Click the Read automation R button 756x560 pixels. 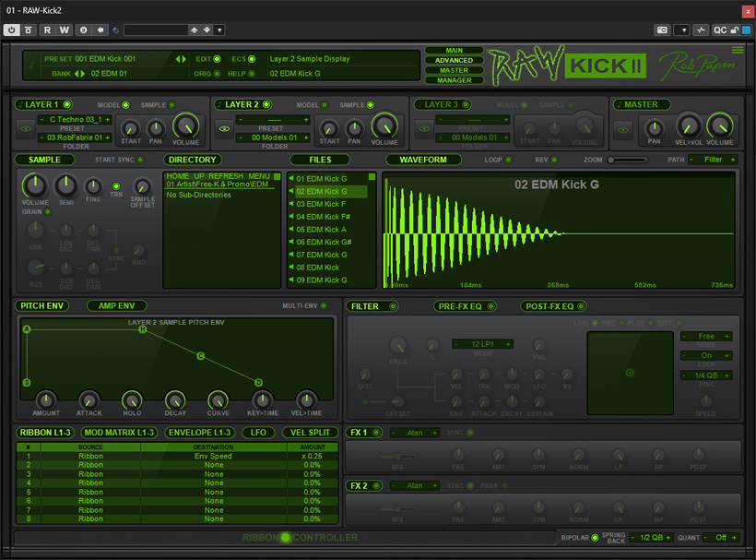[47, 30]
